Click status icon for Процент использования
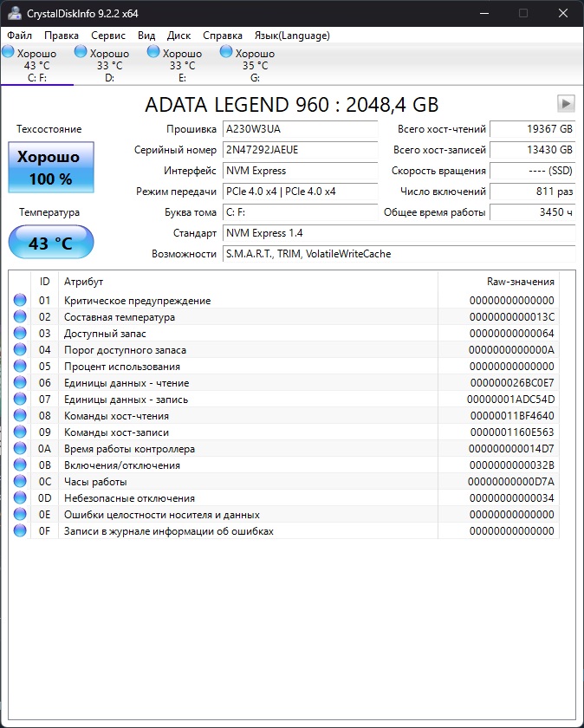The image size is (584, 728). pos(20,366)
